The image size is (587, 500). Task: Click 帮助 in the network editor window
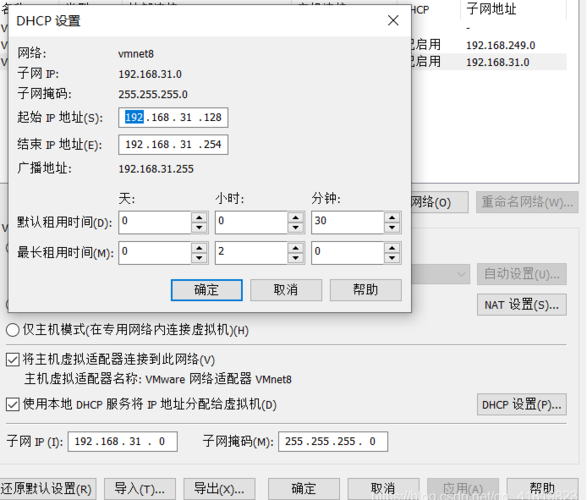tap(542, 489)
